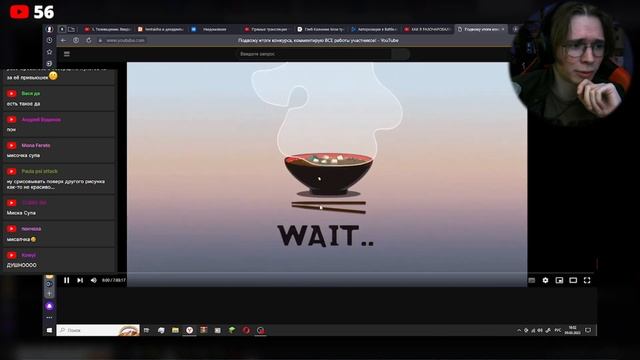Skip to the next video
Viewport: 640px width, 360px height.
pos(80,280)
